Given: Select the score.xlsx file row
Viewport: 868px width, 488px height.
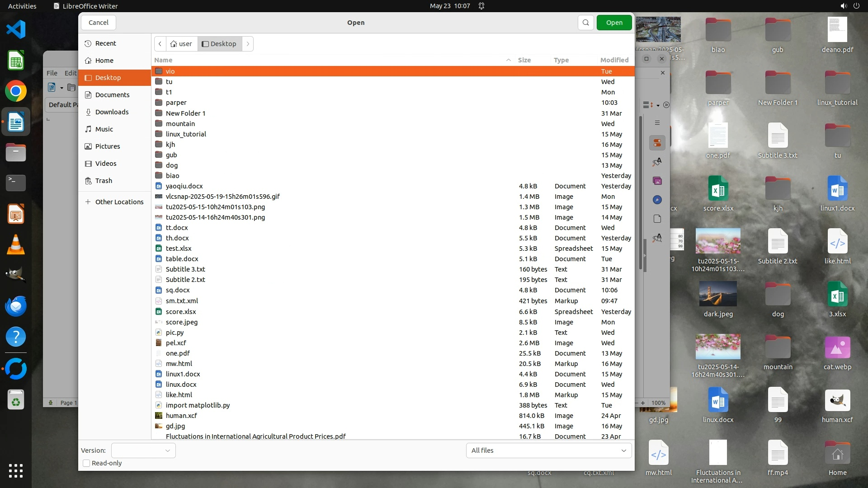Looking at the screenshot, I should point(181,312).
